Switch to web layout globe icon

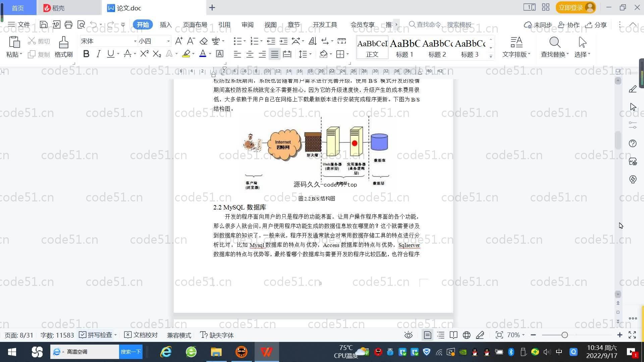pyautogui.click(x=467, y=335)
